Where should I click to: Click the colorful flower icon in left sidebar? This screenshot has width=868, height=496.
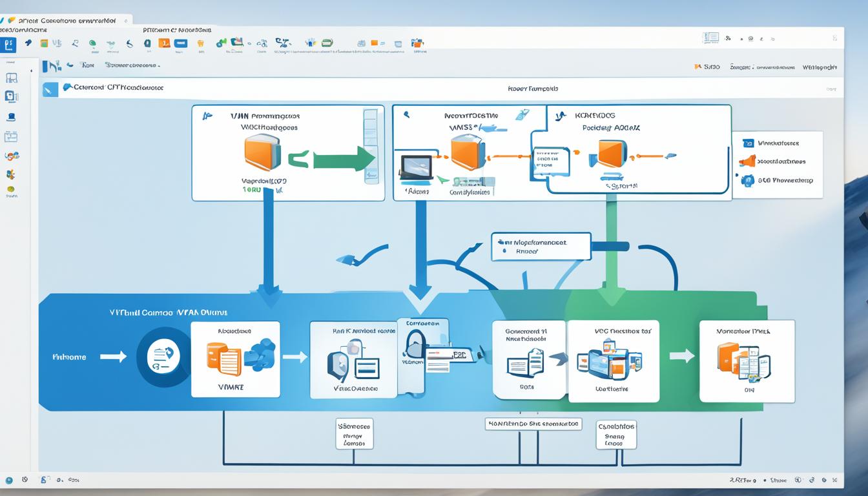pyautogui.click(x=10, y=174)
